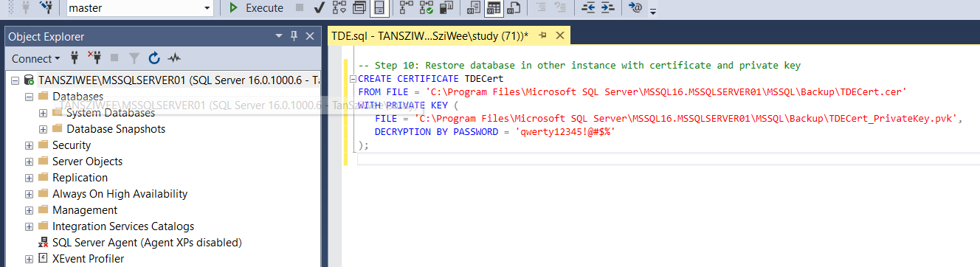Select Results to Grid output
980x267 pixels.
494,8
